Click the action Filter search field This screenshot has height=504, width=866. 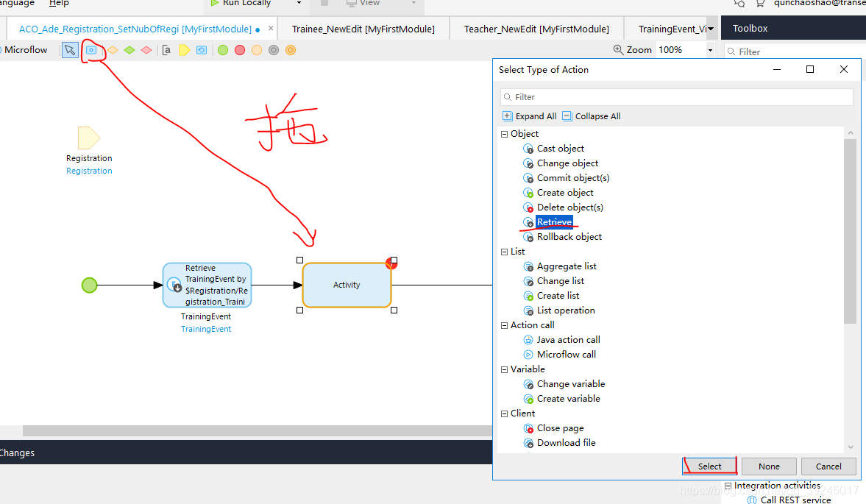point(677,97)
